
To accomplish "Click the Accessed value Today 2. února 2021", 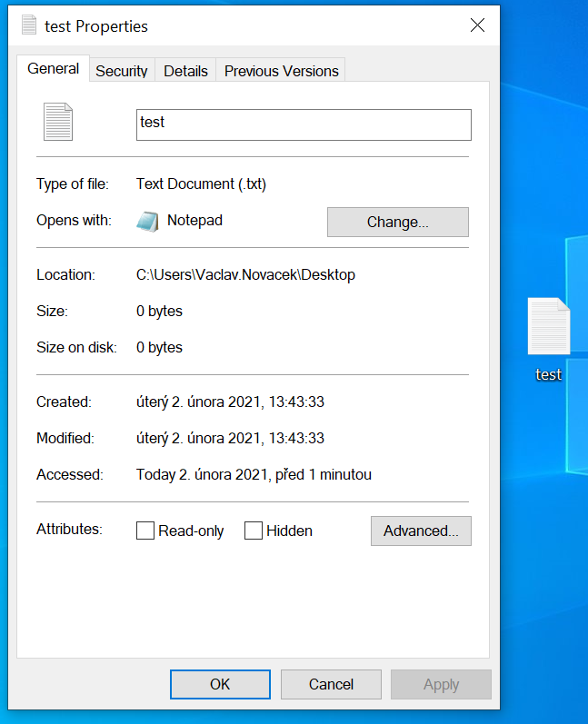I will (x=254, y=475).
